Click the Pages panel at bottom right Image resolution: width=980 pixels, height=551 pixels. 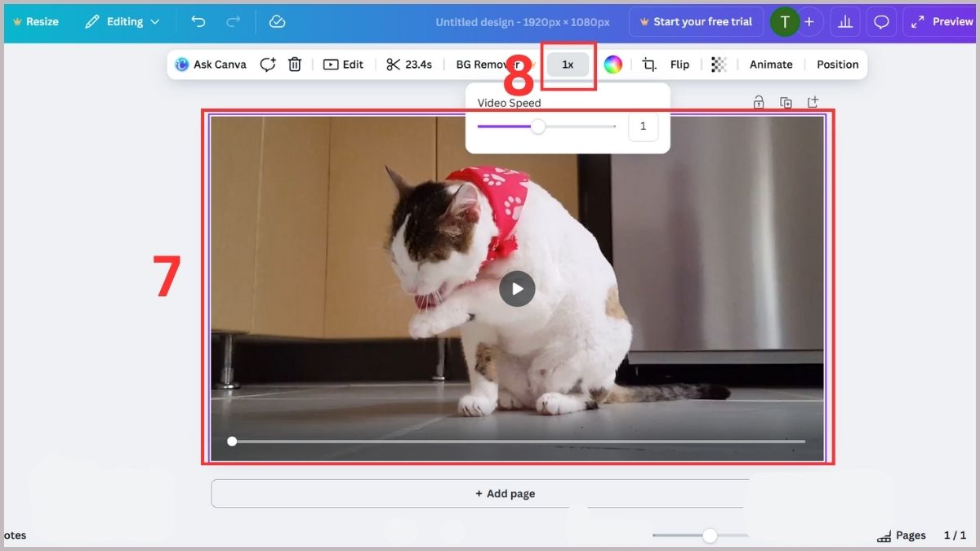[x=902, y=535]
